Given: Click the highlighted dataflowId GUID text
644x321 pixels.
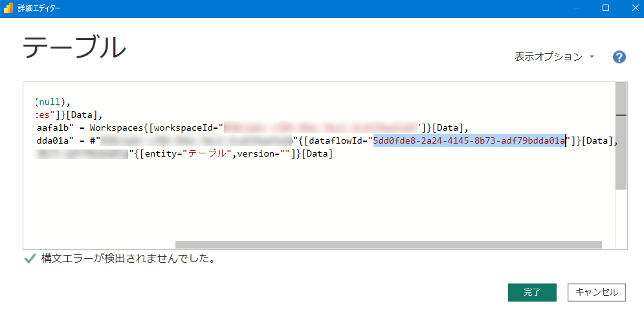Looking at the screenshot, I should [469, 141].
